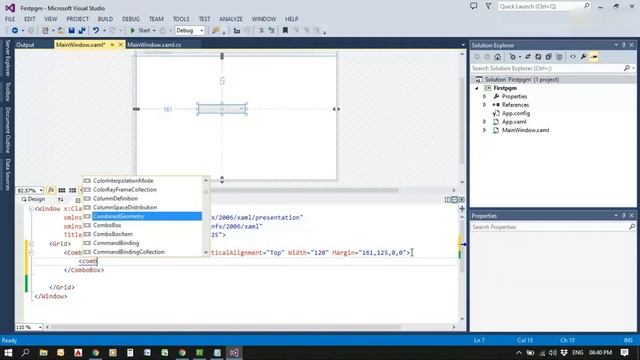Click the Refresh icon in Solution Explorer
640x360 pixels.
coord(538,57)
